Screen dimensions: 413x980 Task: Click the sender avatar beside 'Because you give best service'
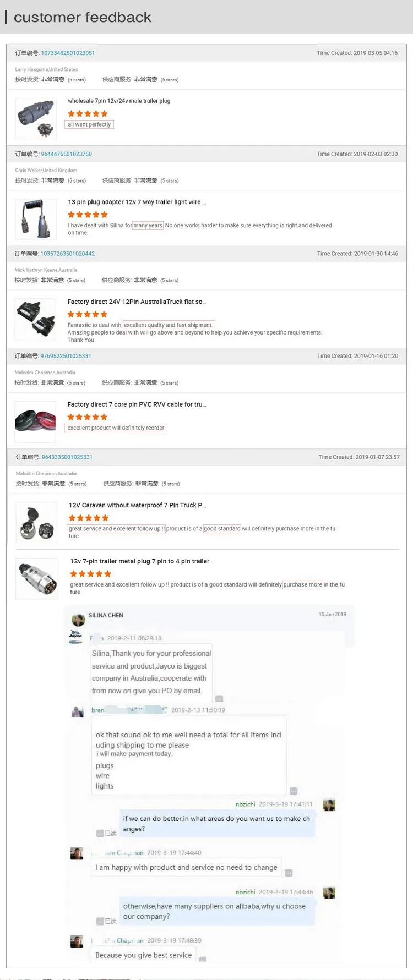point(77,941)
